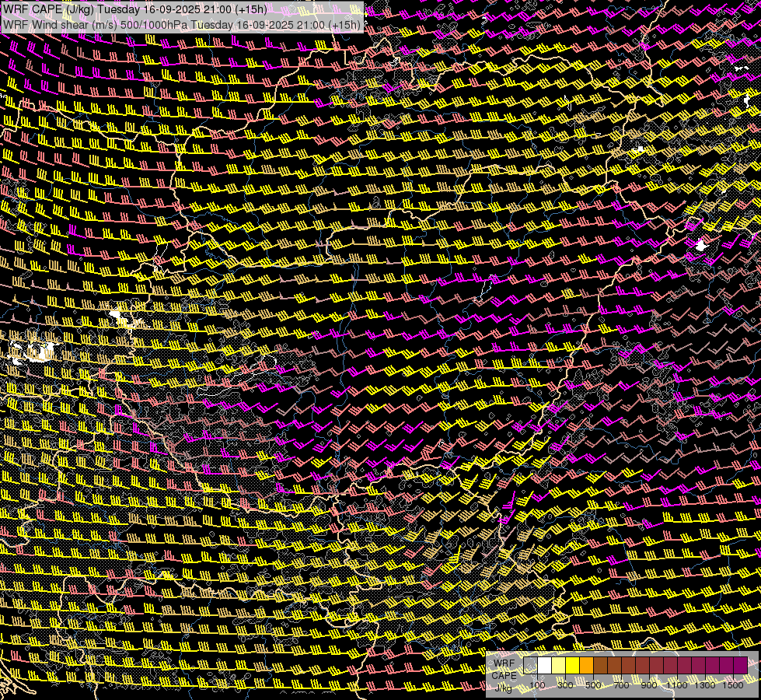The width and height of the screenshot is (761, 700).
Task: Pick the bright yellow CAPE legend swatch
Action: click(573, 665)
